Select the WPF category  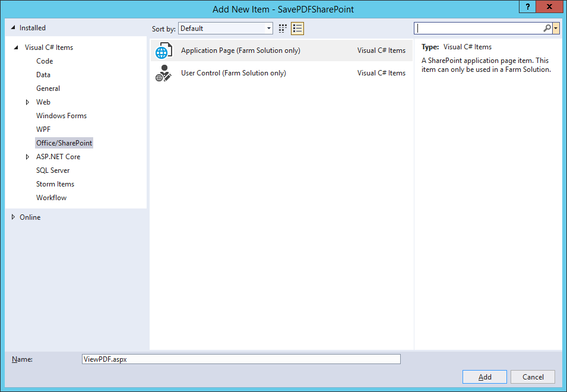point(43,129)
